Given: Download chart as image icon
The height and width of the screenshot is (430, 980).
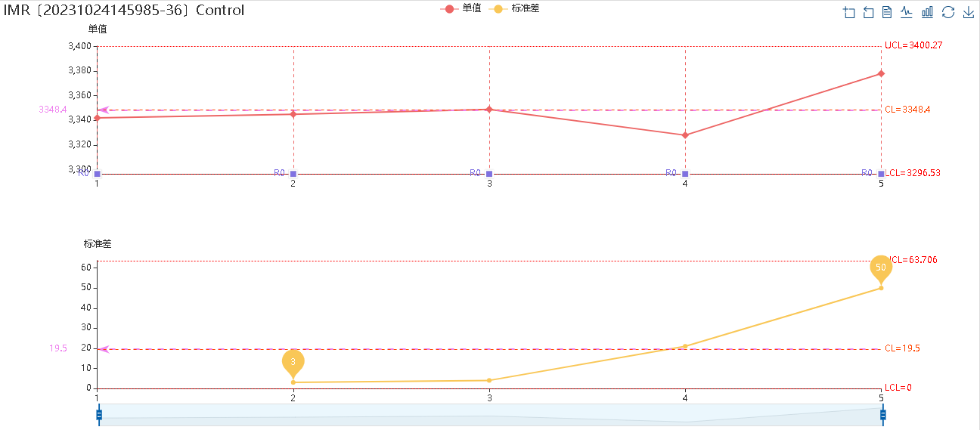Looking at the screenshot, I should (x=968, y=12).
